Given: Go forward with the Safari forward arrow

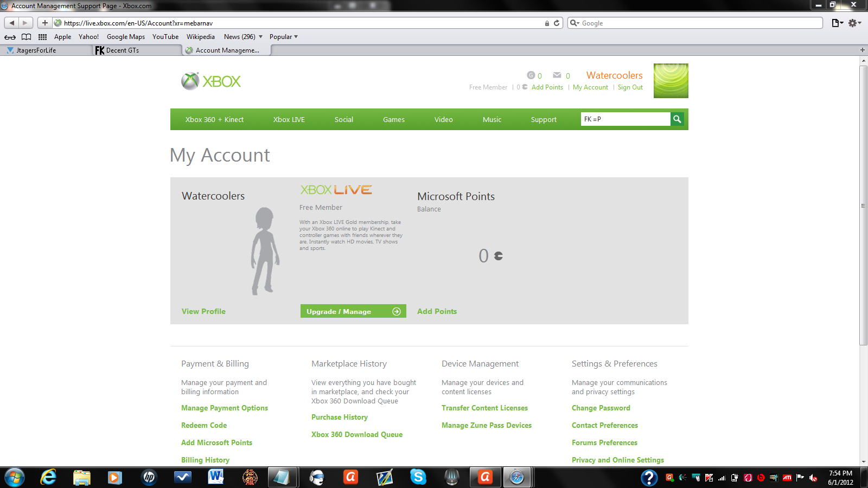Looking at the screenshot, I should pos(25,23).
